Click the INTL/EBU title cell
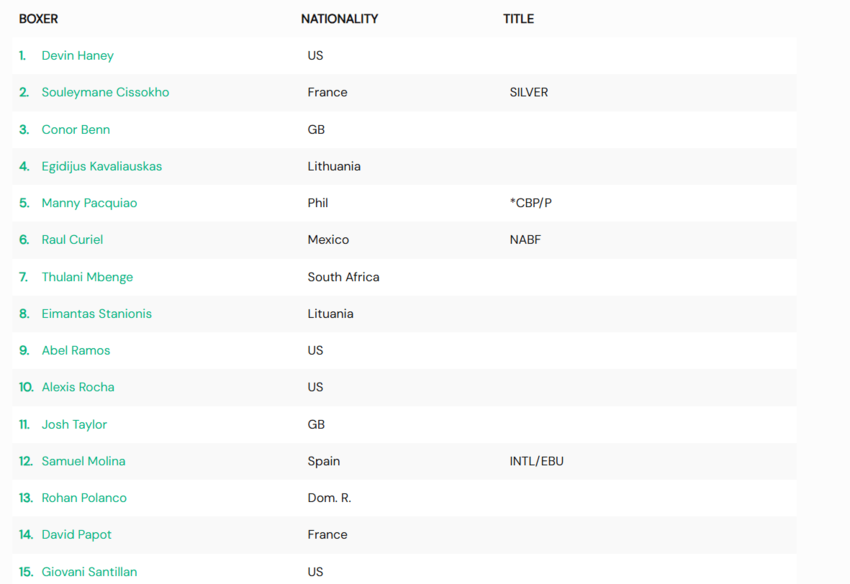 [537, 461]
